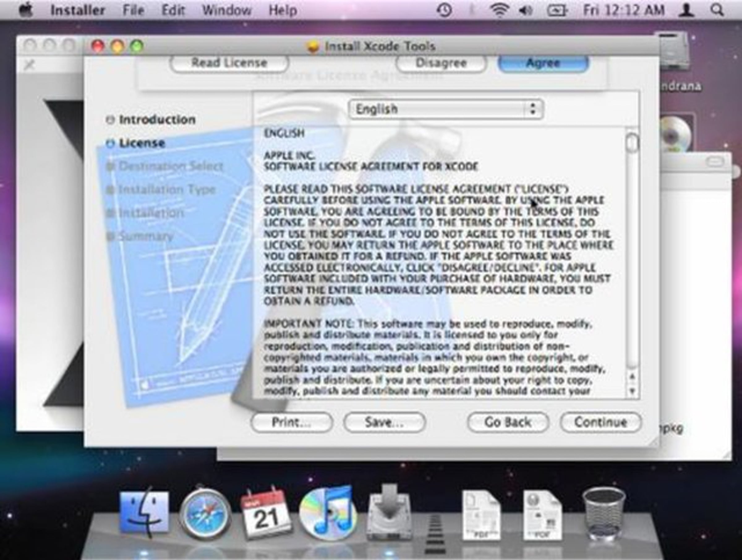Click the ENGLISH heading in license text
The width and height of the screenshot is (742, 560).
284,133
